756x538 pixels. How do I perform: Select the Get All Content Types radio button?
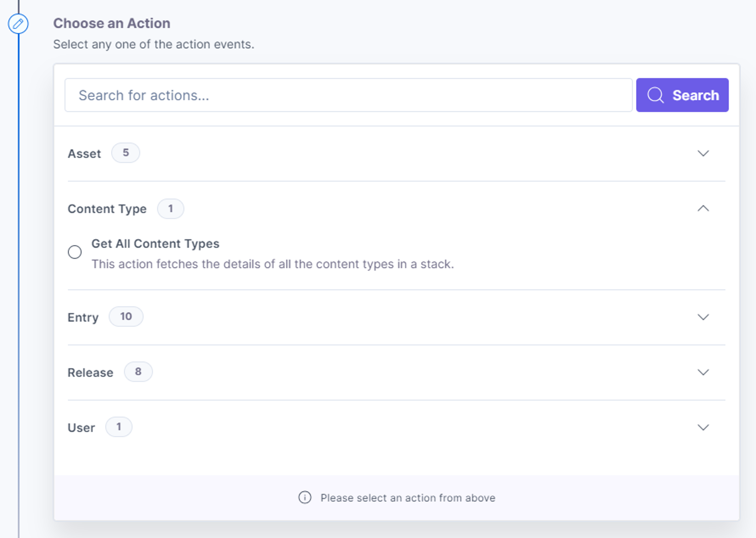click(75, 252)
